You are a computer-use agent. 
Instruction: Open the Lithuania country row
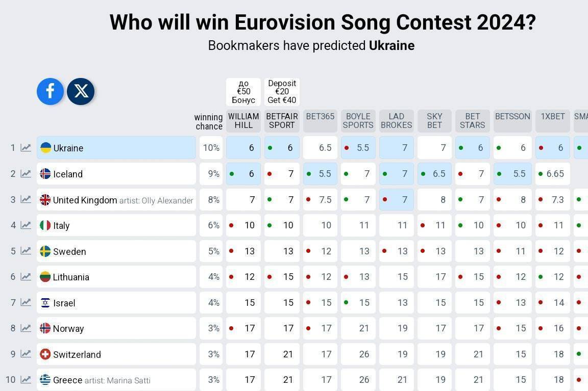tap(116, 277)
